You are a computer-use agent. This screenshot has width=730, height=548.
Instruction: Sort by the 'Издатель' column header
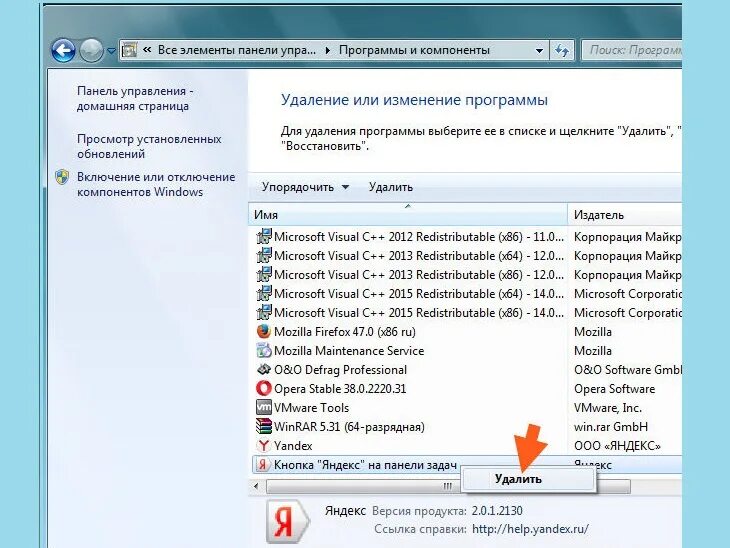tap(624, 215)
